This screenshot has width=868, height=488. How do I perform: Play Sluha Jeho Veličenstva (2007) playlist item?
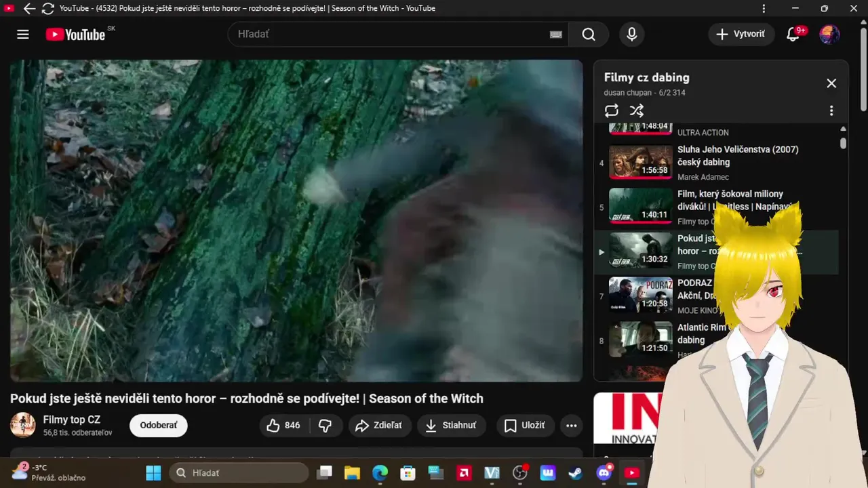(x=738, y=156)
